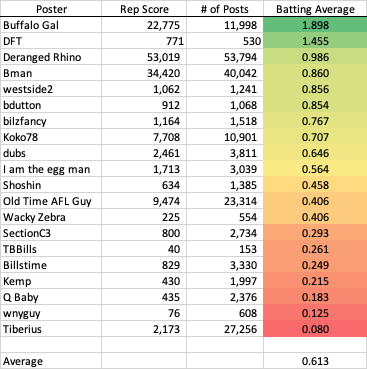This screenshot has width=367, height=369.
Task: Click the red 0.080 Tiberius average cell
Action: pos(315,329)
